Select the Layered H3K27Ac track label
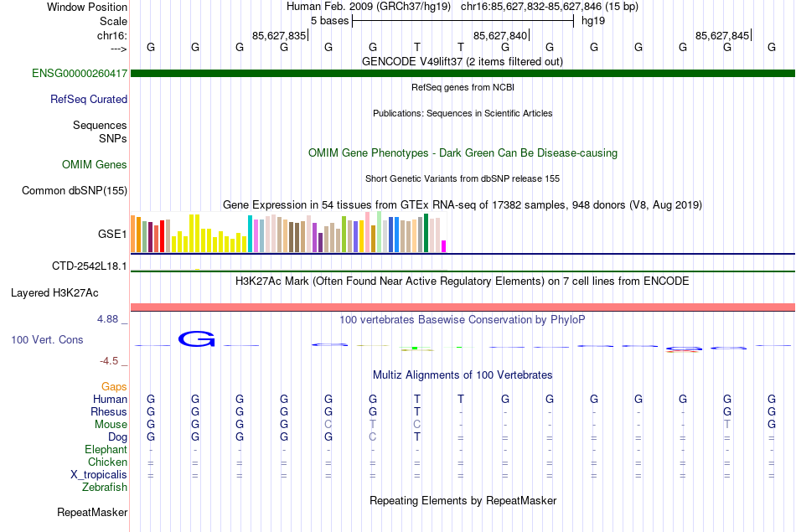The width and height of the screenshot is (796, 532). [x=54, y=293]
